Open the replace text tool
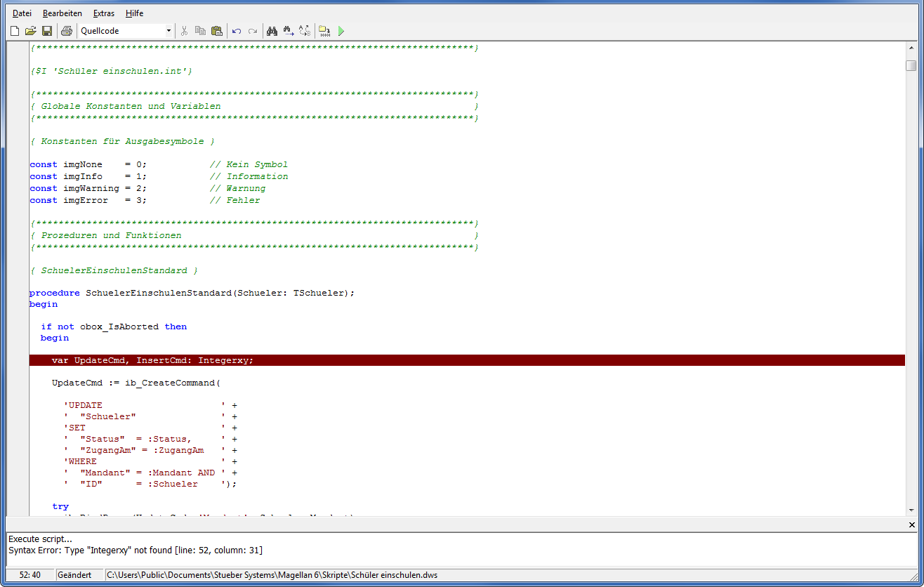The height and width of the screenshot is (587, 924). tap(305, 31)
